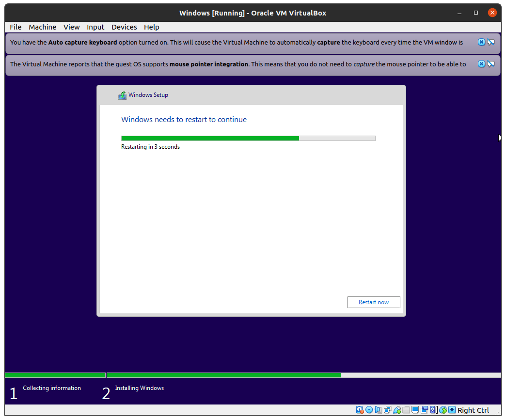Click the mouse integration status icon
506x420 pixels.
443,410
